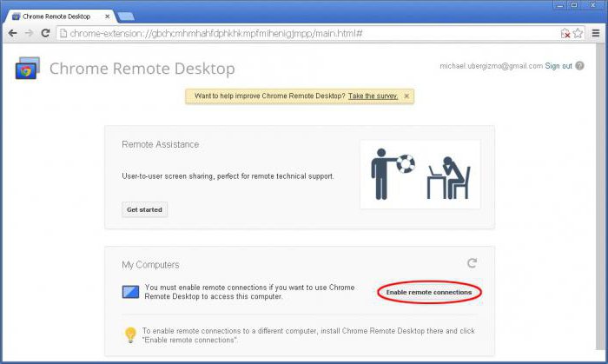Click the page icon in the address bar
Screen dimensions: 608x364
(x=63, y=33)
